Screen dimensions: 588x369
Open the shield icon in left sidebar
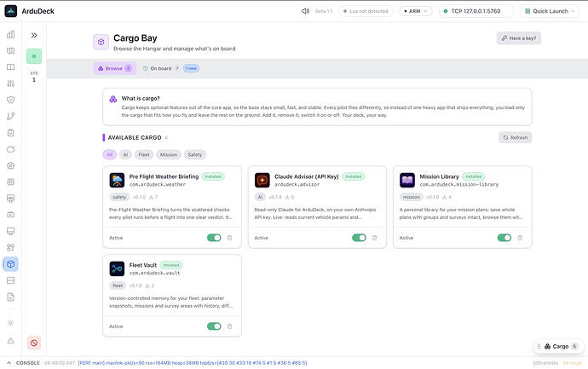point(10,100)
